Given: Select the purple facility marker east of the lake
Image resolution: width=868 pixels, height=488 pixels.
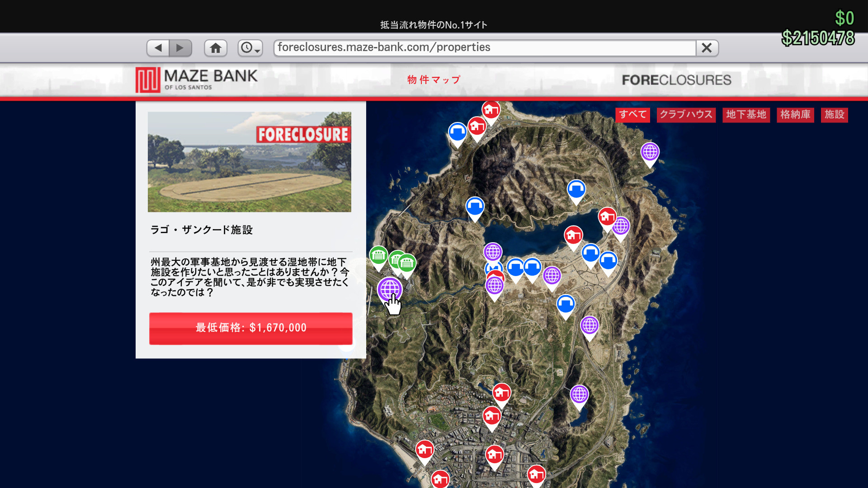Looking at the screenshot, I should pos(621,228).
